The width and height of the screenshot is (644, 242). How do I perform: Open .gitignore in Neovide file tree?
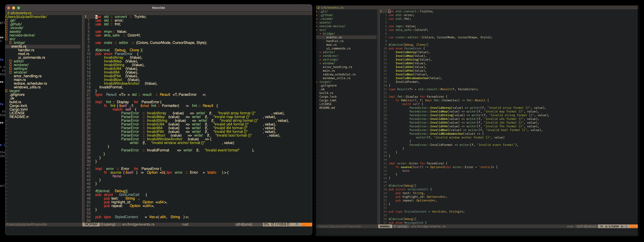click(x=17, y=95)
